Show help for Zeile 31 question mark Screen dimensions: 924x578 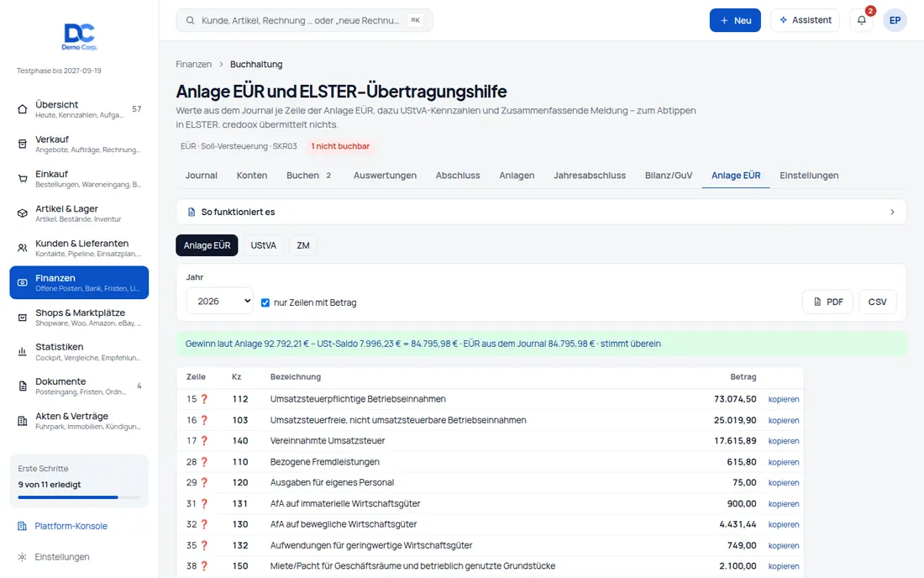pyautogui.click(x=204, y=504)
